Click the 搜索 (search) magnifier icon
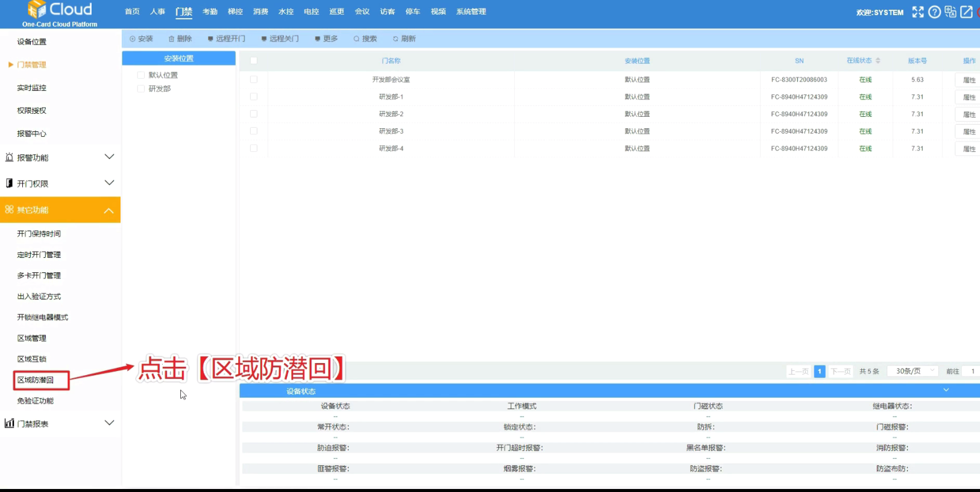Image resolution: width=980 pixels, height=492 pixels. 356,39
